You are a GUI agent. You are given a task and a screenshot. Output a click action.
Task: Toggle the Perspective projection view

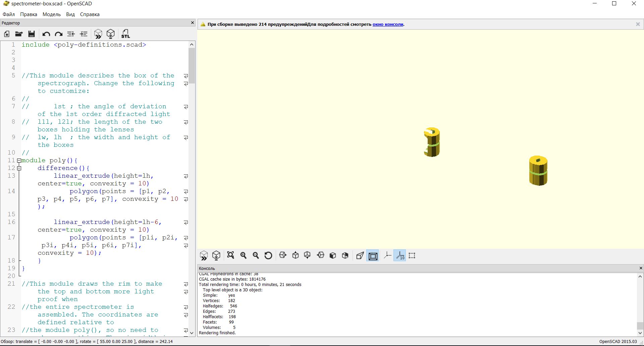360,255
